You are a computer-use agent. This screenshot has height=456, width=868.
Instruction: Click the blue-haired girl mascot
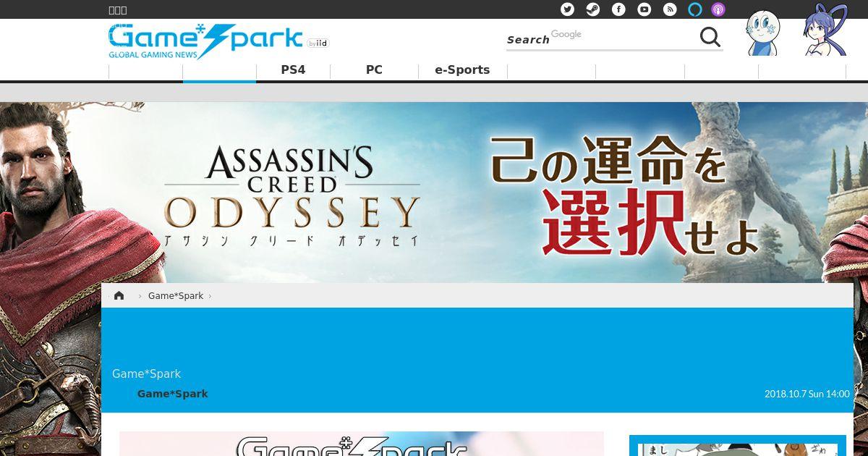(825, 30)
